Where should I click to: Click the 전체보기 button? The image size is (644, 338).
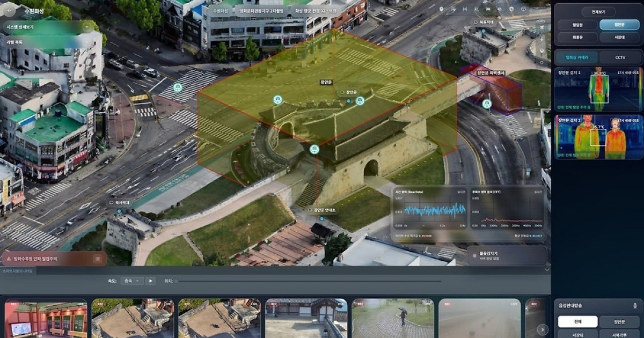click(x=597, y=12)
